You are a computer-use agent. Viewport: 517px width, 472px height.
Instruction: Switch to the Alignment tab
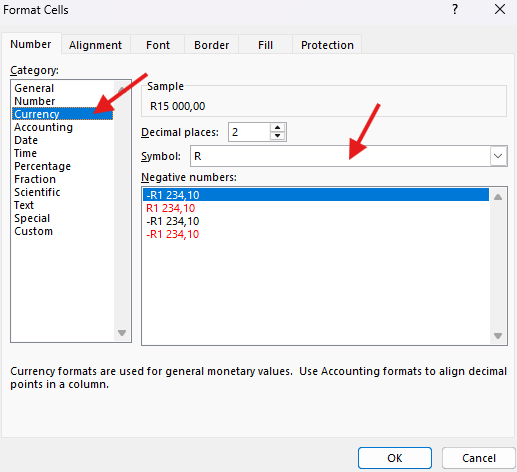(x=95, y=45)
